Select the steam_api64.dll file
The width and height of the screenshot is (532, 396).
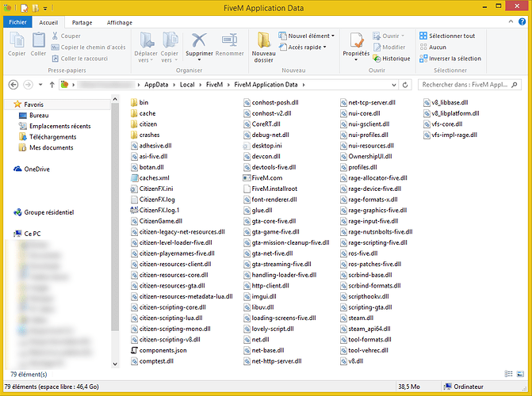point(366,329)
